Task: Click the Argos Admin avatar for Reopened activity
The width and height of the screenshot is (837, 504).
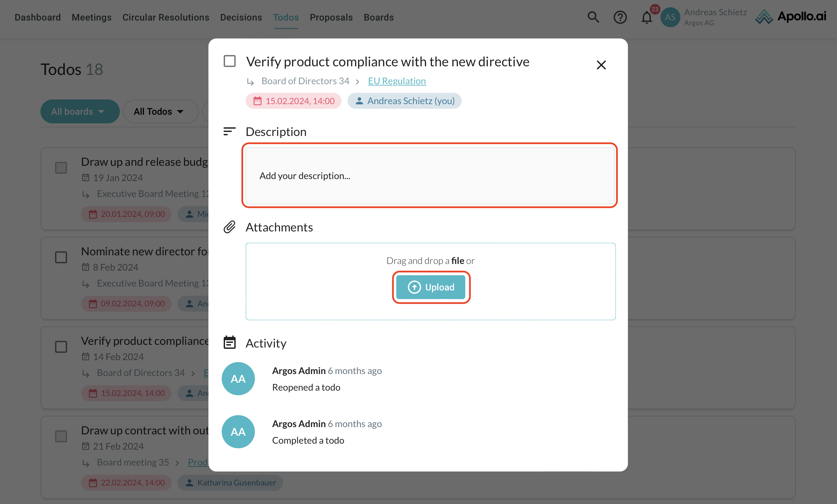Action: tap(238, 379)
